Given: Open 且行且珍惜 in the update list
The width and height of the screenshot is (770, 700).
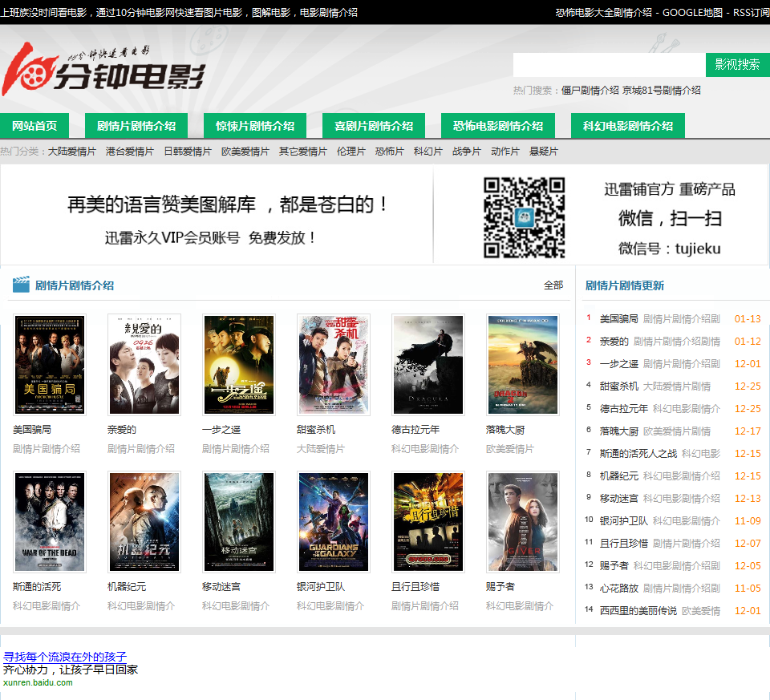Looking at the screenshot, I should [x=624, y=544].
